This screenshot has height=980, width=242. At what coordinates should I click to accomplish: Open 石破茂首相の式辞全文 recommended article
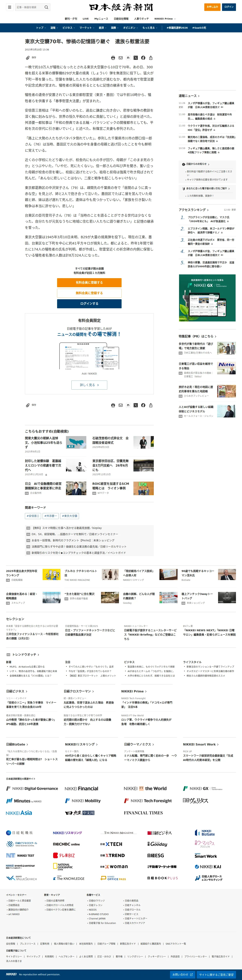click(x=110, y=441)
